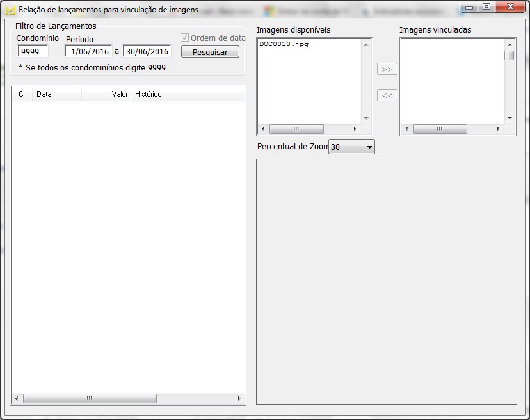Click the first C... column header
Viewport: 530px width, 420px height.
coord(22,94)
